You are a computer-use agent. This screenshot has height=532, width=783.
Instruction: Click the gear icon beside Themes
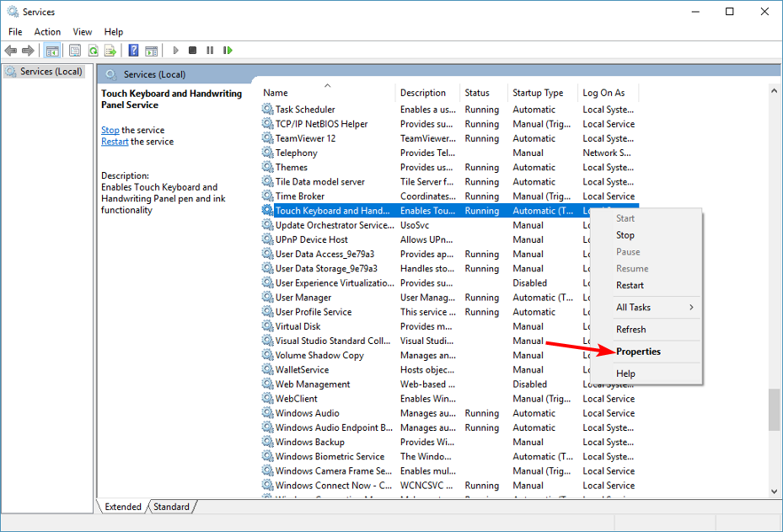point(268,167)
